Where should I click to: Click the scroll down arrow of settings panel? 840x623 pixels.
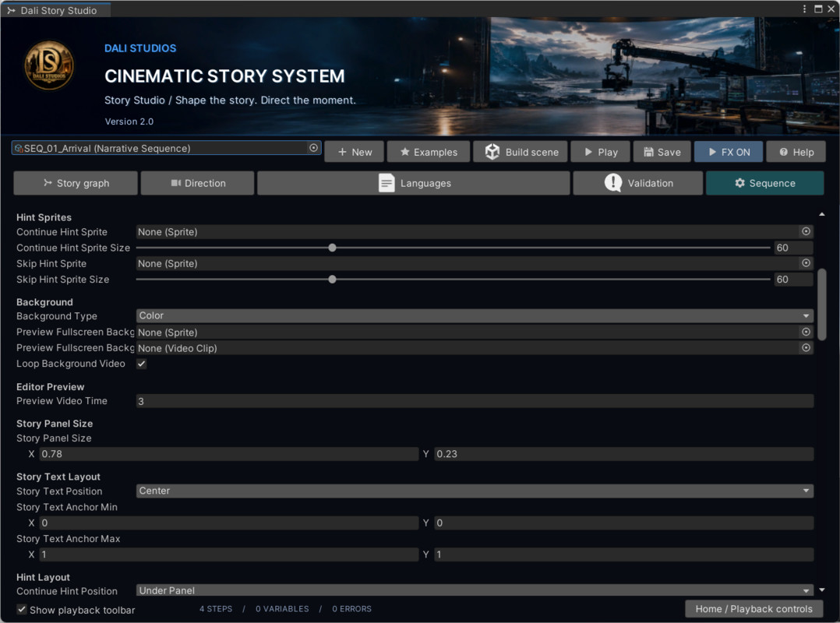point(822,590)
